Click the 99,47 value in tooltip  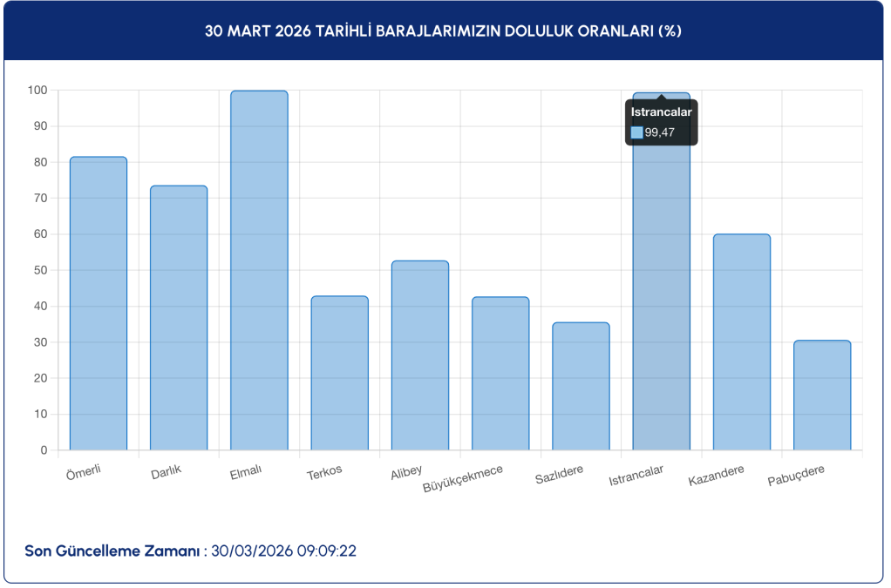[x=660, y=132]
